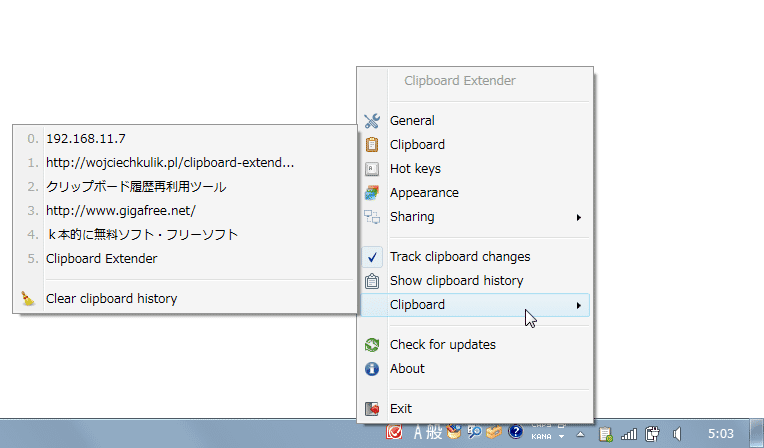Click the network signal bars tray icon
Viewport: 764px width, 448px height.
[x=629, y=434]
